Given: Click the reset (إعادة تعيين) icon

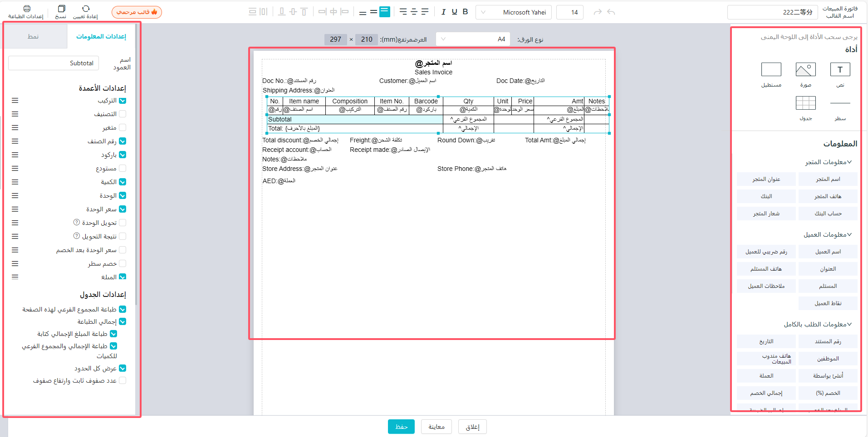Looking at the screenshot, I should coord(86,9).
